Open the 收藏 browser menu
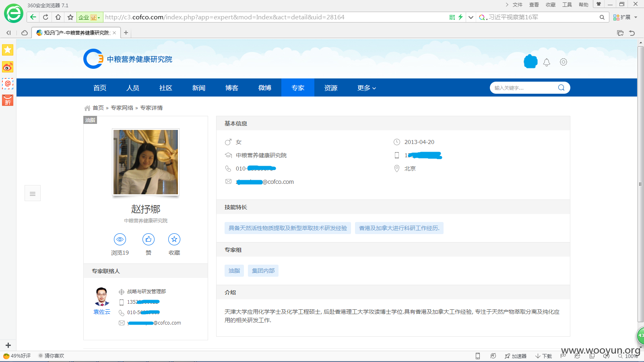 coord(551,5)
